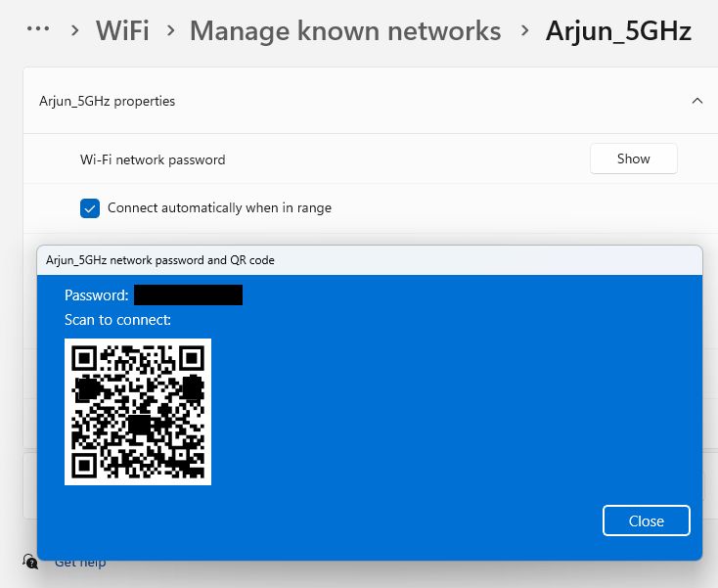Open Manage known networks breadcrumb
This screenshot has width=718, height=588.
point(345,30)
